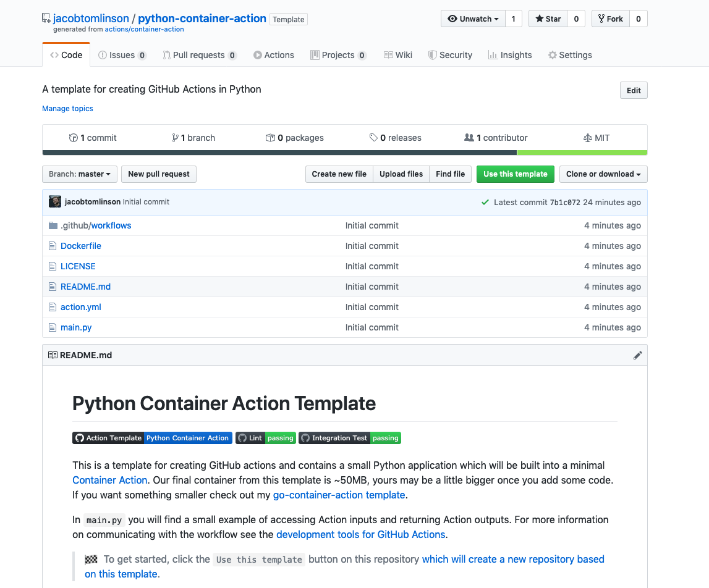Viewport: 709px width, 588px height.
Task: Open the Pull requests tab
Action: [199, 55]
